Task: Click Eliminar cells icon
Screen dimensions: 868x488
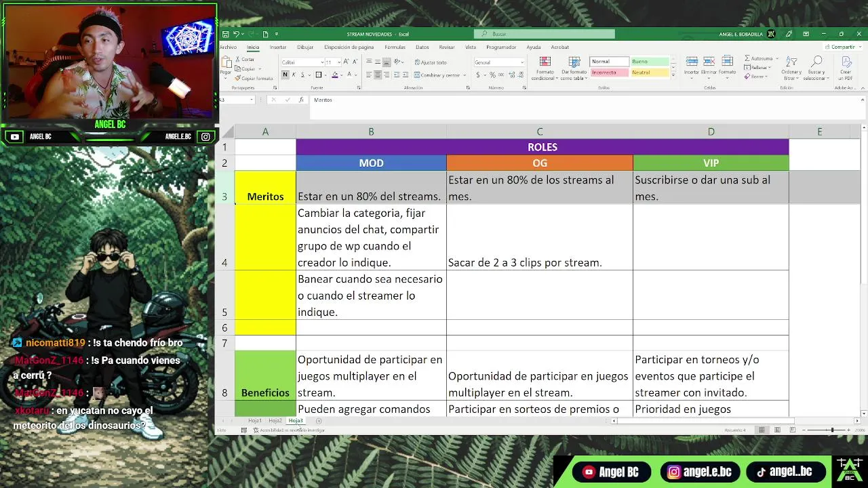Action: tap(709, 61)
